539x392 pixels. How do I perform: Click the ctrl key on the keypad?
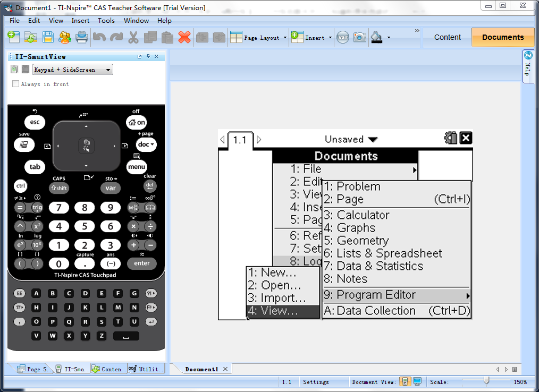21,186
